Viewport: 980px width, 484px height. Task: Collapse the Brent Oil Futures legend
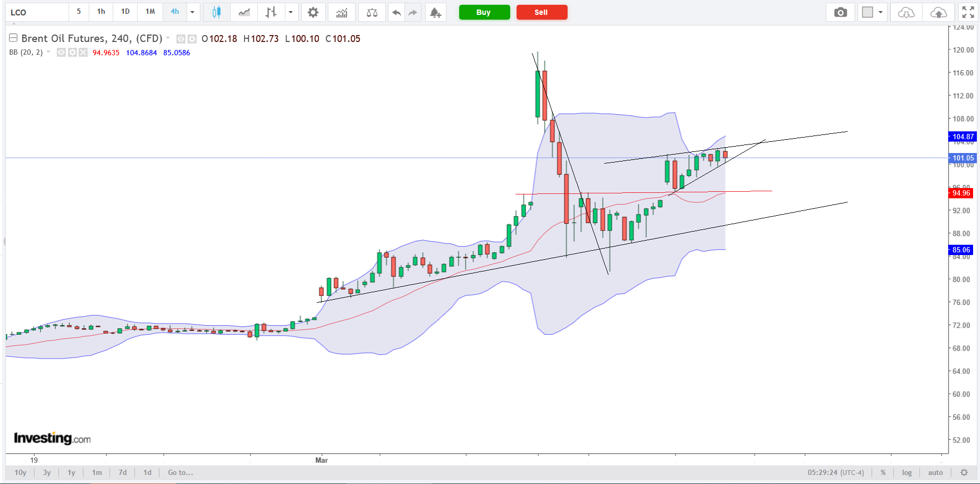click(x=13, y=38)
